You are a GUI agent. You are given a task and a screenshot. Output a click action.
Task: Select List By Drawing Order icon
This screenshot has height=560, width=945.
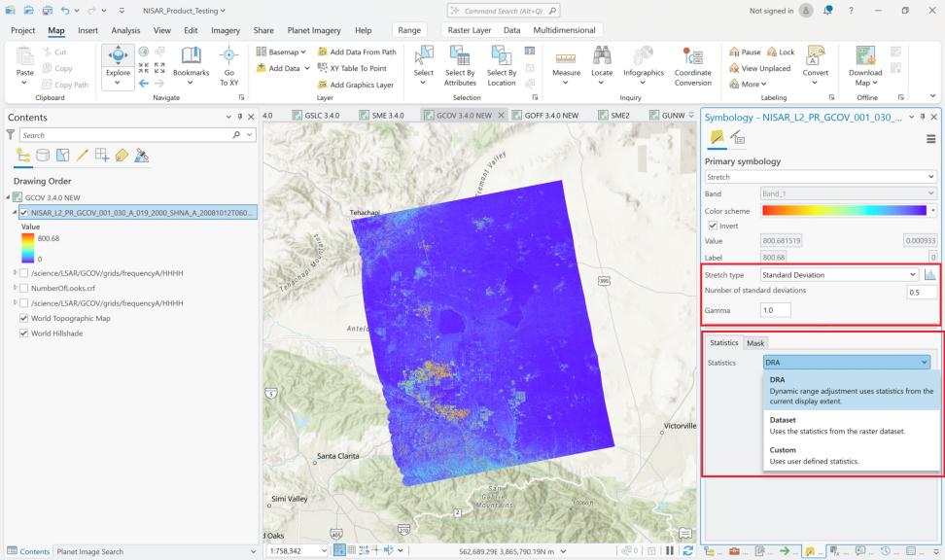(x=23, y=156)
